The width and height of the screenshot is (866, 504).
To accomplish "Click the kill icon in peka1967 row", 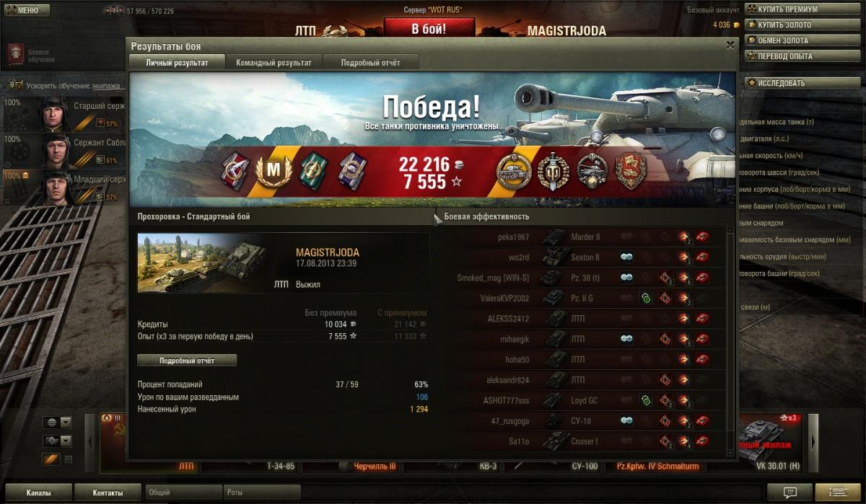I will (x=702, y=236).
